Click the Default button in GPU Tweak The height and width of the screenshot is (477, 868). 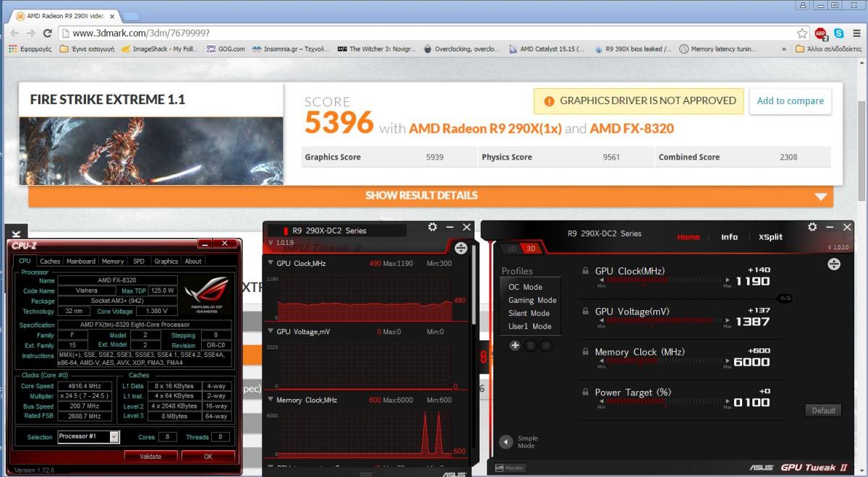(x=823, y=411)
